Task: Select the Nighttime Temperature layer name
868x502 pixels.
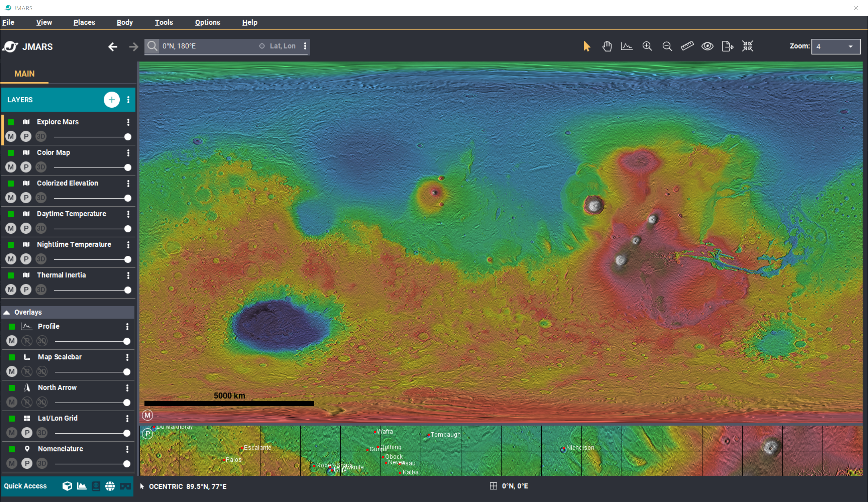Action: pyautogui.click(x=74, y=245)
